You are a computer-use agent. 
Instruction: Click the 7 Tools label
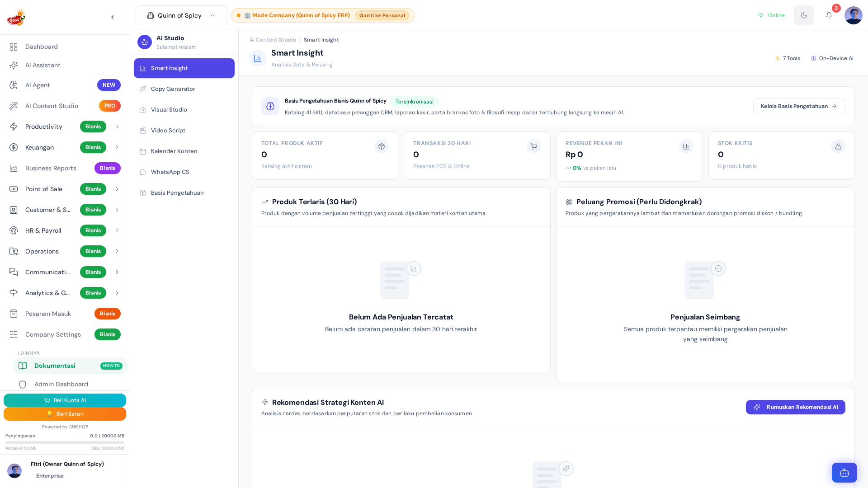coord(788,58)
